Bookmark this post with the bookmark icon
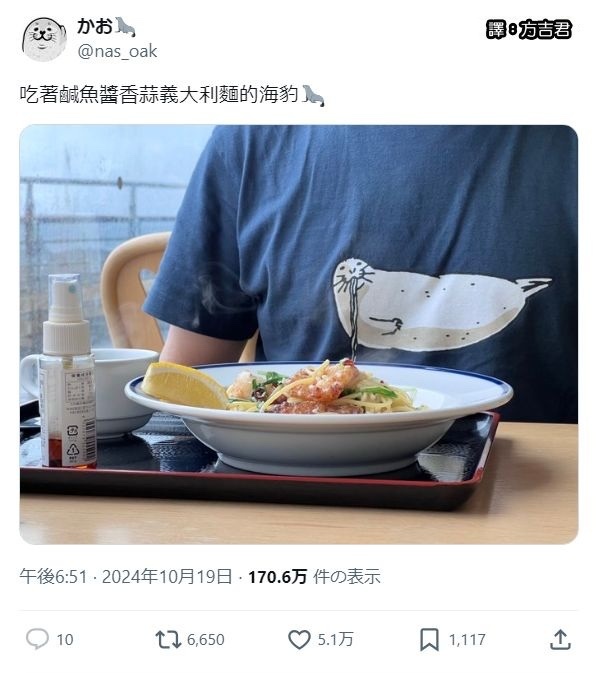The height and width of the screenshot is (673, 598). [x=429, y=640]
